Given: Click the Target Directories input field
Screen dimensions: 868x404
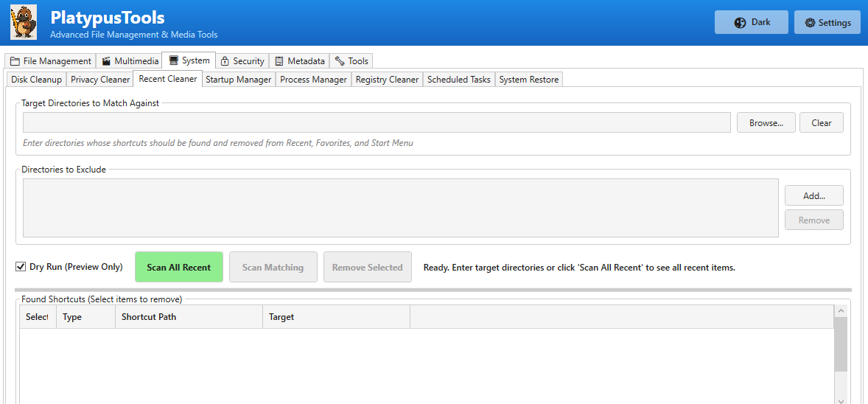Looking at the screenshot, I should point(377,123).
